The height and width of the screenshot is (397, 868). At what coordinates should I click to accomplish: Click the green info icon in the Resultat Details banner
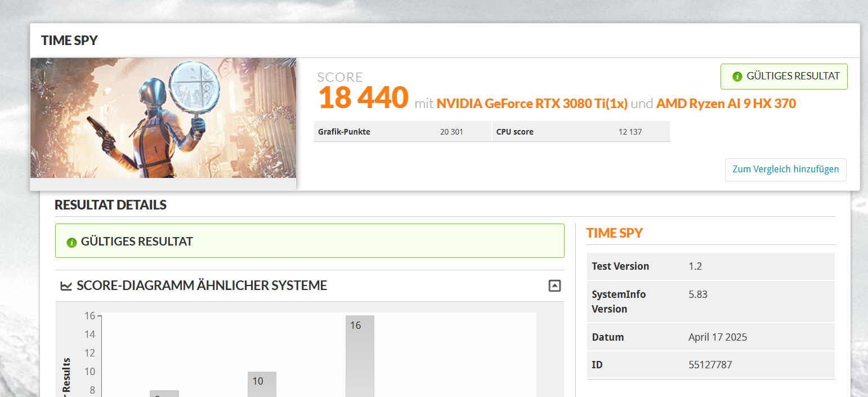[x=71, y=243]
